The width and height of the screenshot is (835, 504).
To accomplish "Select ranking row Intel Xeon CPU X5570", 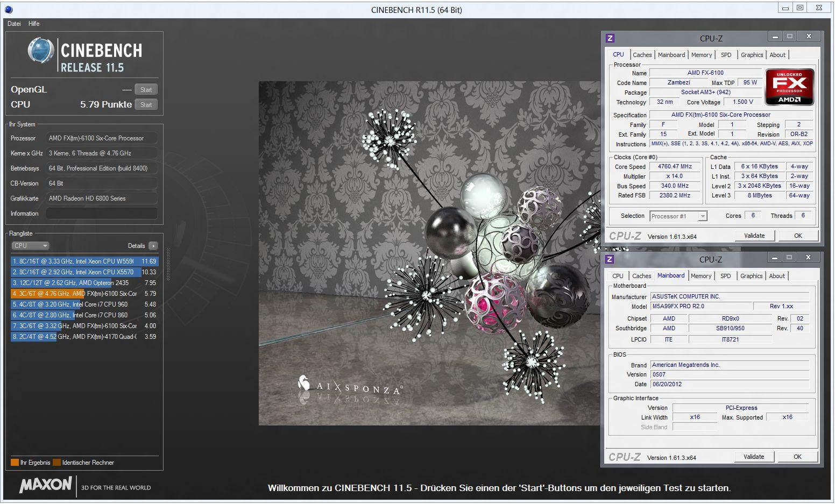I will [84, 272].
